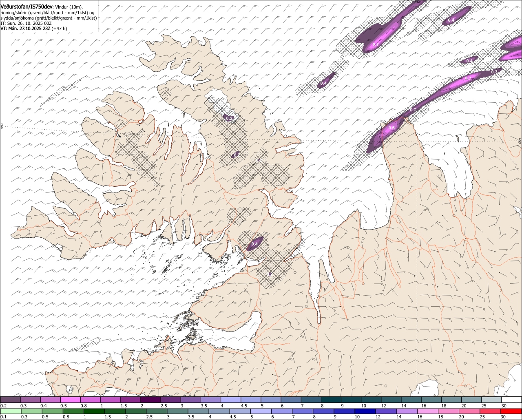
Task: Click the 0.4 value in the upper legend row
Action: (x=44, y=406)
